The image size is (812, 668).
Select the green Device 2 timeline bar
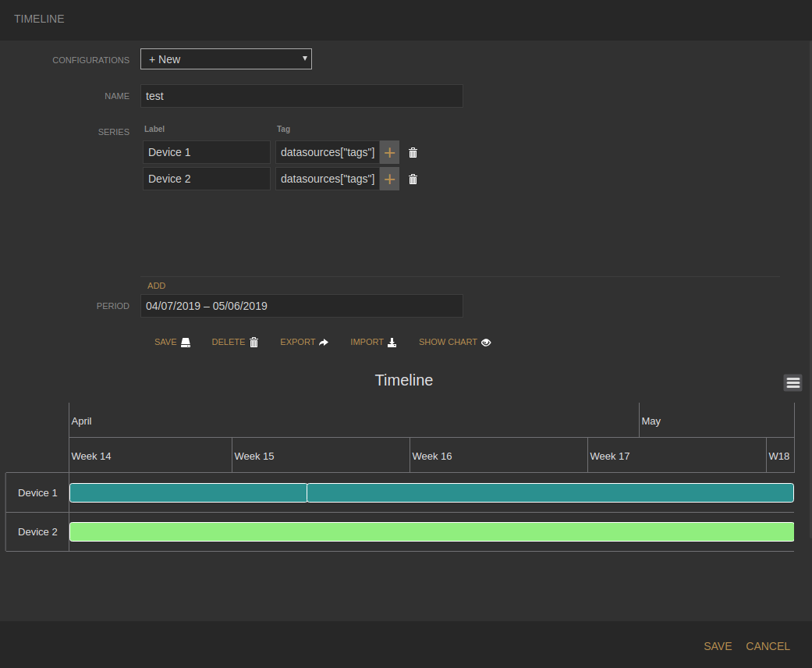[431, 532]
